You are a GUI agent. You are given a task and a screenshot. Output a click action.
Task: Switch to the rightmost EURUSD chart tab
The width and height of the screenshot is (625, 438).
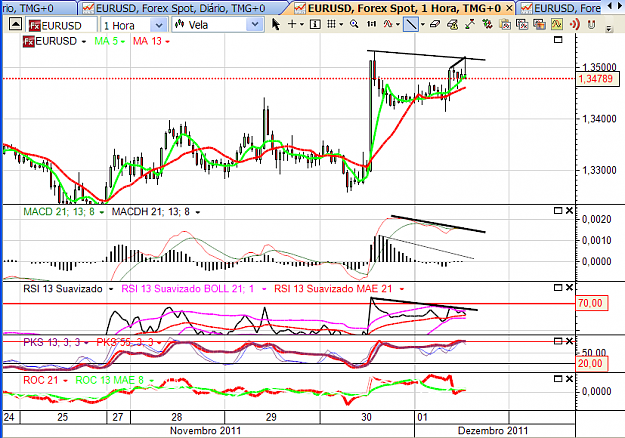560,8
